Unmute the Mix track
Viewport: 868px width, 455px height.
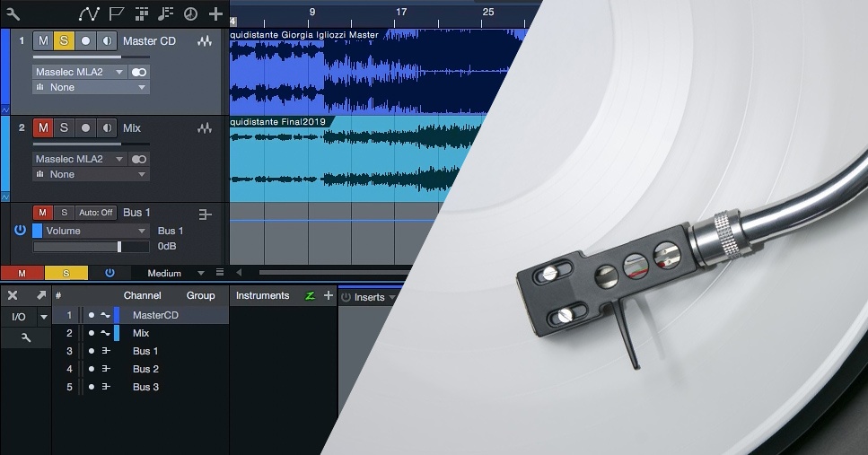(42, 128)
